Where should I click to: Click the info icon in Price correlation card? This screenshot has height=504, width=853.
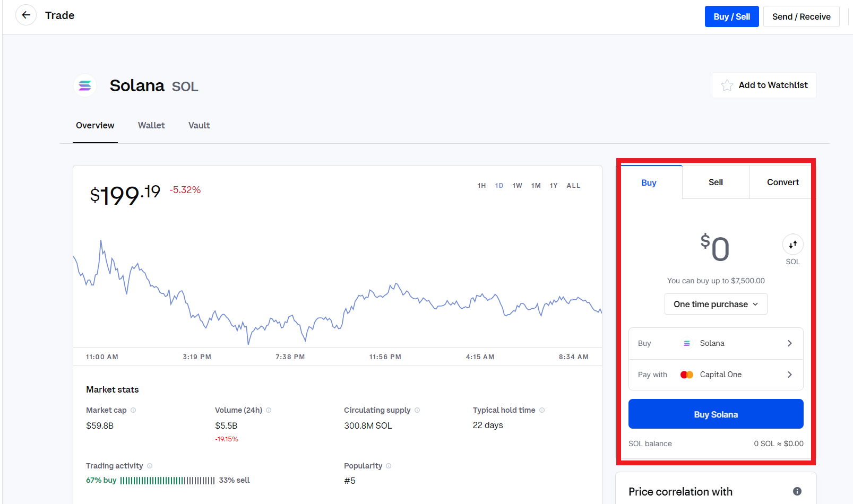pyautogui.click(x=797, y=491)
